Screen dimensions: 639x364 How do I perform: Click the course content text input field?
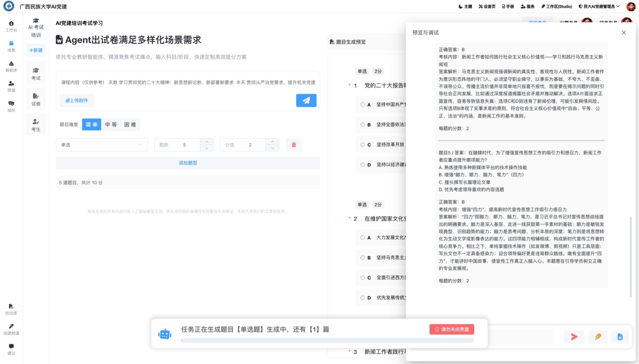pyautogui.click(x=188, y=82)
